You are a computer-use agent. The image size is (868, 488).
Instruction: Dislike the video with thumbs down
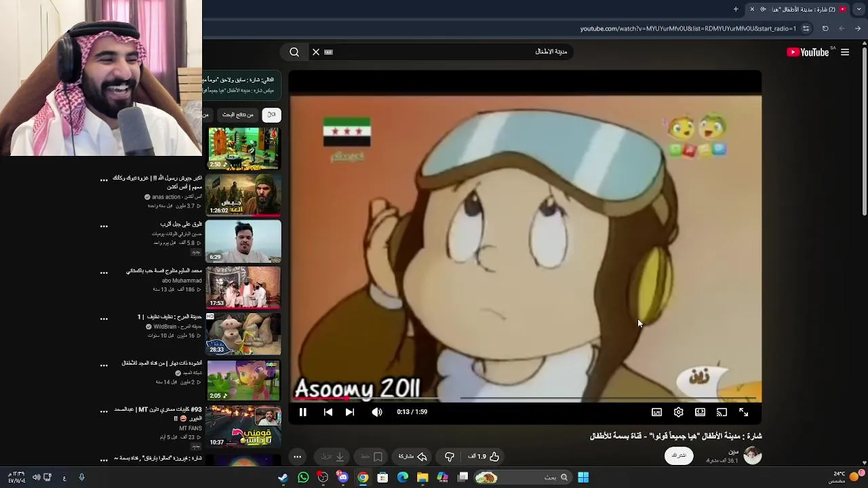pyautogui.click(x=449, y=457)
